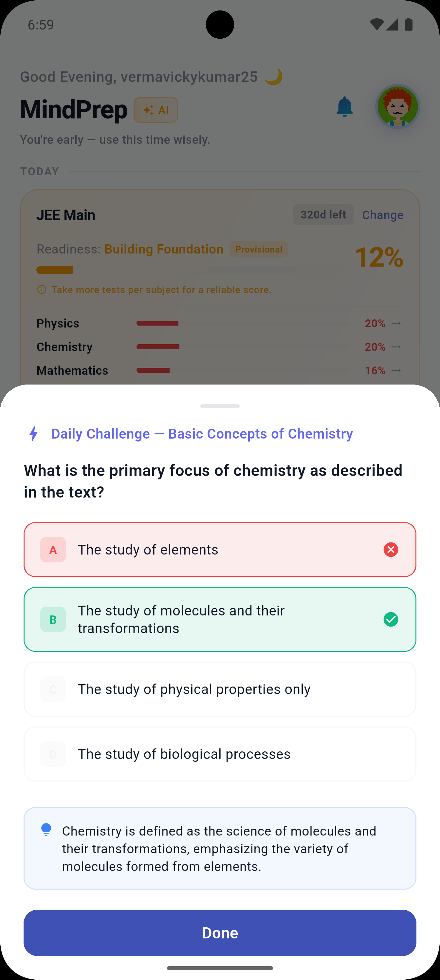Tap the Provisional badge next to Building Foundation
The height and width of the screenshot is (980, 440).
[x=259, y=249]
